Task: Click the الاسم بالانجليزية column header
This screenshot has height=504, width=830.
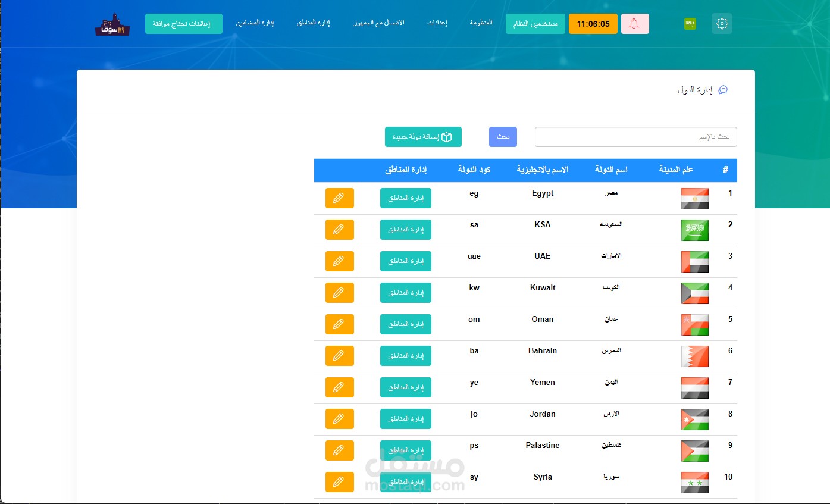Action: coord(543,170)
